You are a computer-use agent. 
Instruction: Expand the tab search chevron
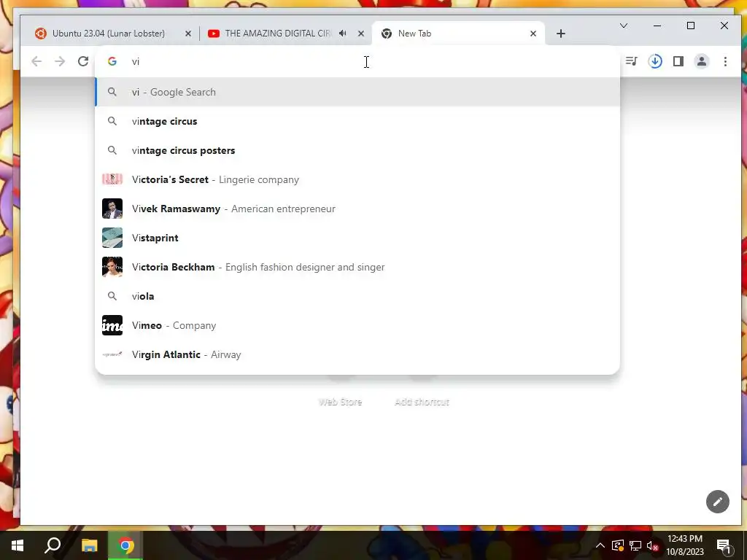pyautogui.click(x=623, y=26)
